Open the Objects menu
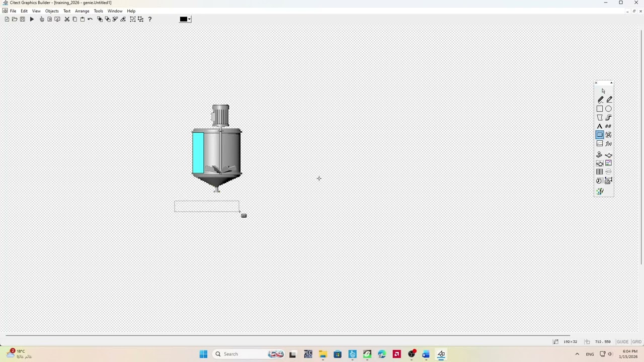644x362 pixels. click(52, 11)
